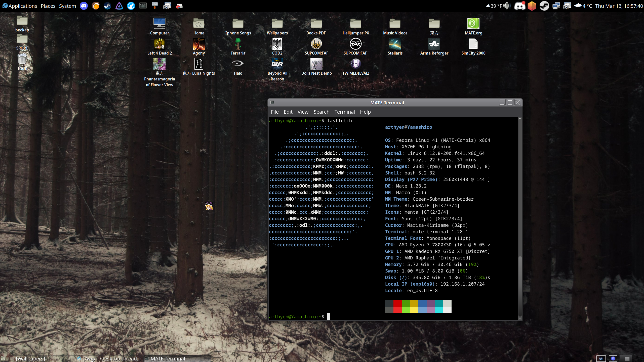This screenshot has width=644, height=362.
Task: Open the 4 °C weather applet
Action: pos(583,6)
